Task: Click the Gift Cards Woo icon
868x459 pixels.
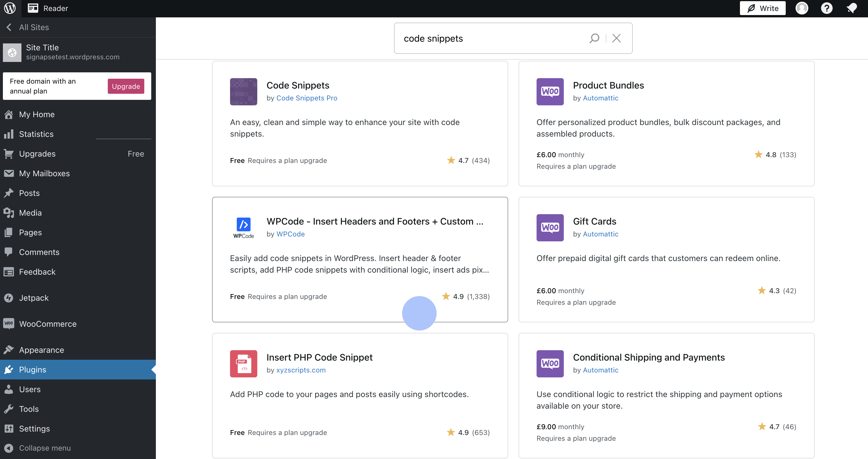Action: 550,227
